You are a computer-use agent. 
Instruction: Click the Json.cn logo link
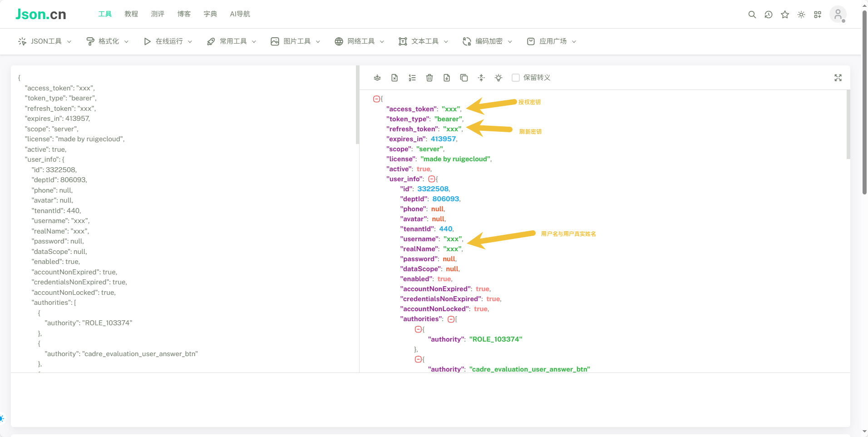pyautogui.click(x=41, y=14)
